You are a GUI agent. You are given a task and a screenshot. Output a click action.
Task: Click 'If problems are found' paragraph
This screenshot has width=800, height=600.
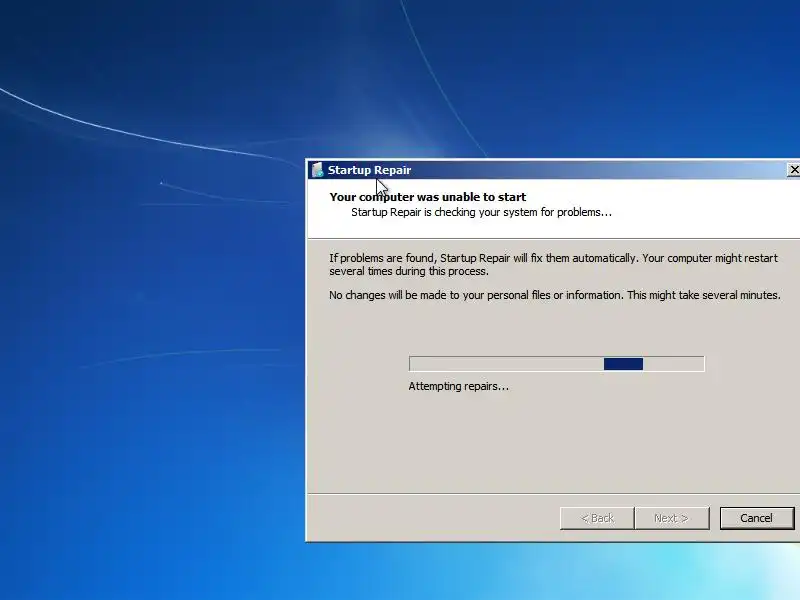point(554,264)
